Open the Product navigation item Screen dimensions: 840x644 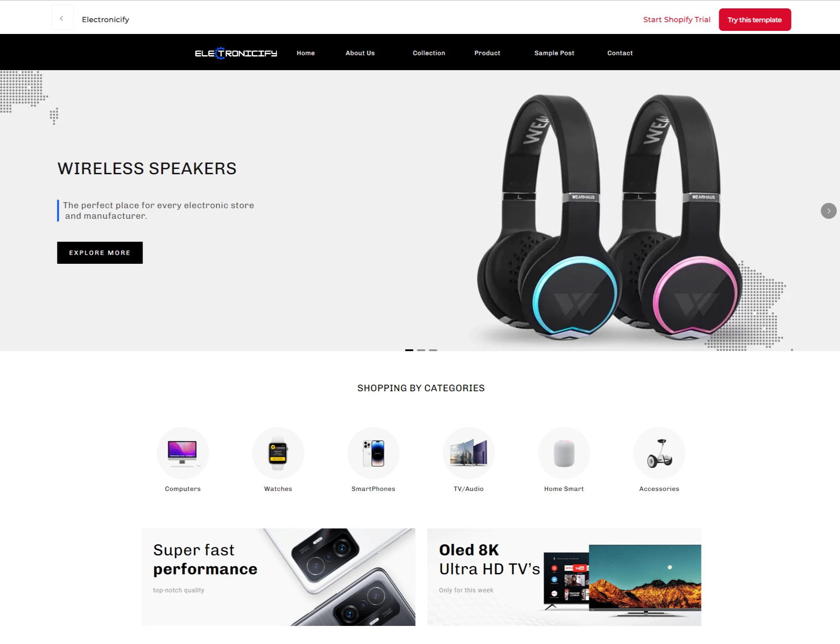[487, 53]
